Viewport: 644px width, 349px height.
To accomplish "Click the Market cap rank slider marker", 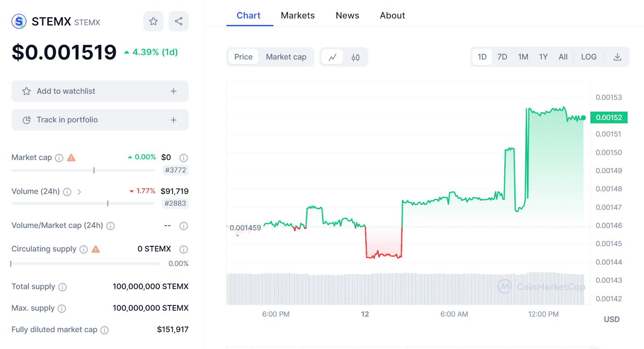I will 94,170.
